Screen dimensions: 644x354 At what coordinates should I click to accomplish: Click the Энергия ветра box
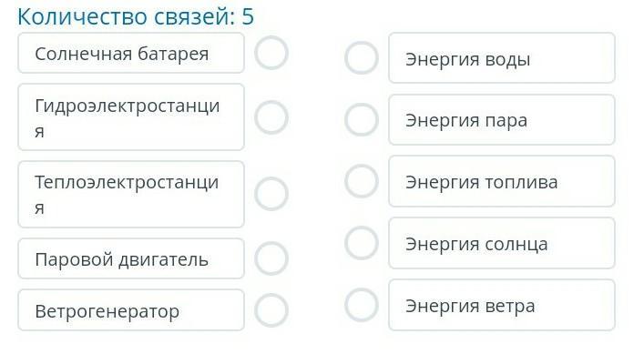502,305
